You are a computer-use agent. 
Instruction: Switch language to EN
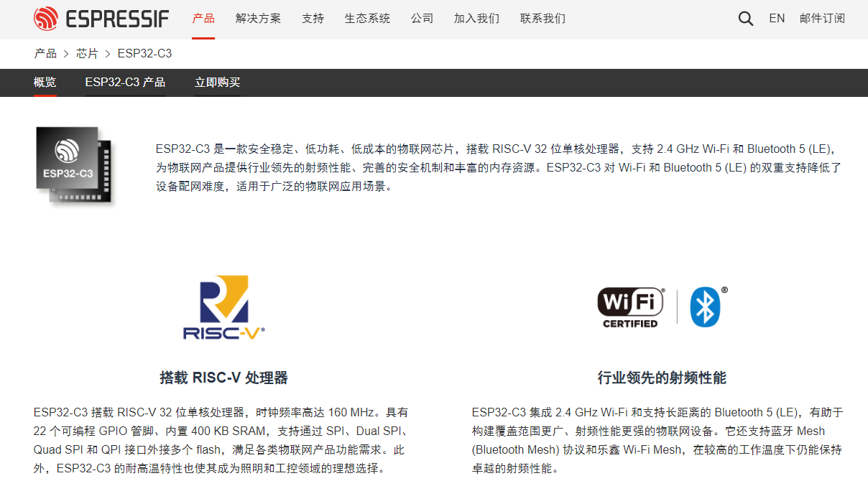click(777, 19)
